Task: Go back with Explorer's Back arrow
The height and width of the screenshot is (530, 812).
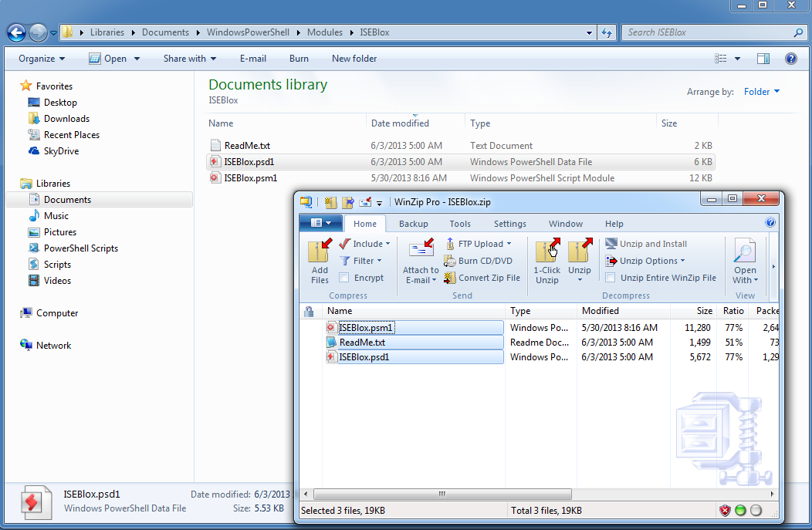Action: click(x=16, y=32)
